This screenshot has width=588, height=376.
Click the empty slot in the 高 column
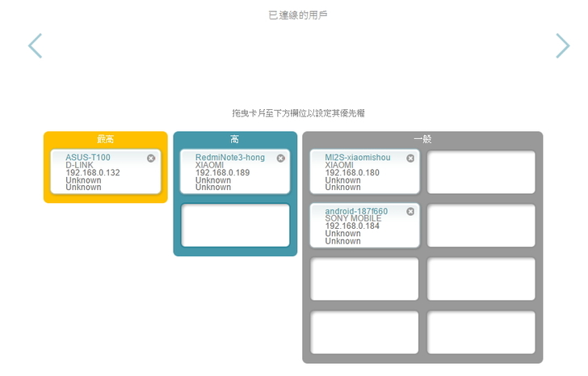235,225
